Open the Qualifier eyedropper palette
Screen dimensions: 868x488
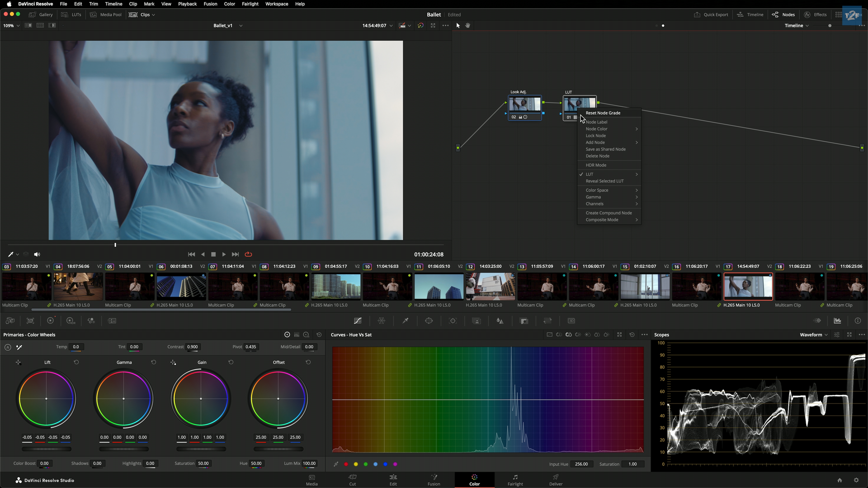(405, 321)
